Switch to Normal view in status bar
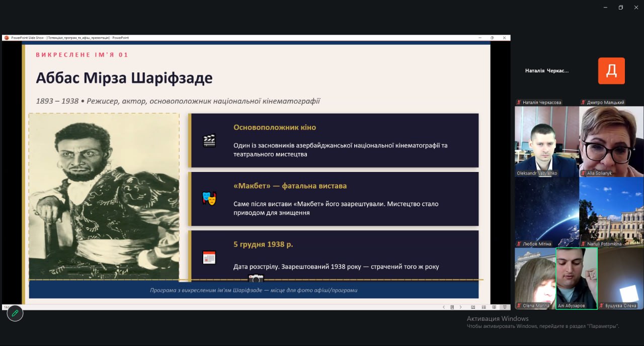Viewport: 644px width, 346px height. (473, 307)
